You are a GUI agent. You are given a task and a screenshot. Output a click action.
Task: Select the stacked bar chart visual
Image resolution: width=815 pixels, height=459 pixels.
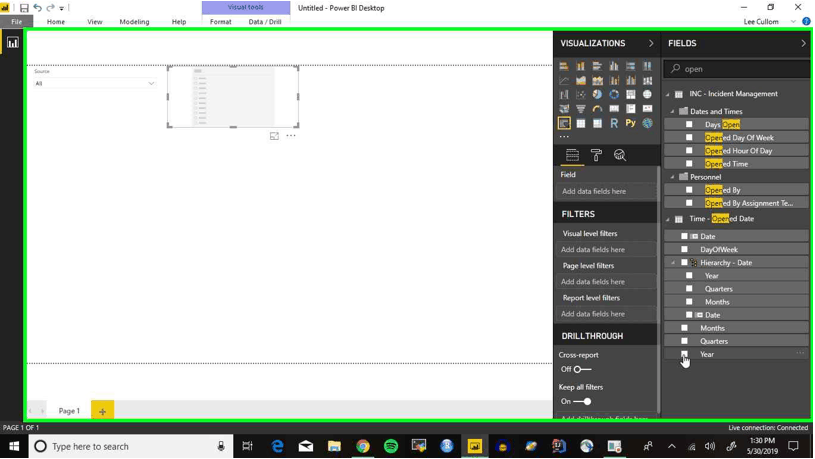point(564,66)
